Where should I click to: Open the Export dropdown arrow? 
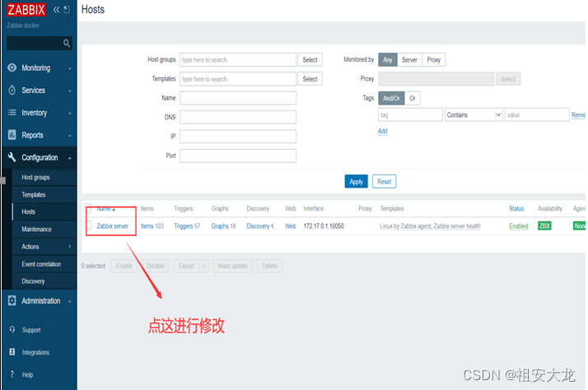[x=203, y=266]
